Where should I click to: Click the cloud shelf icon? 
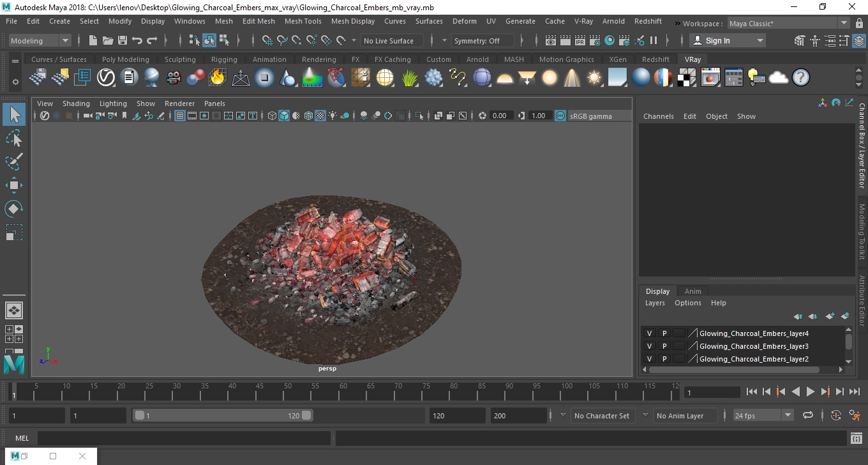[779, 78]
